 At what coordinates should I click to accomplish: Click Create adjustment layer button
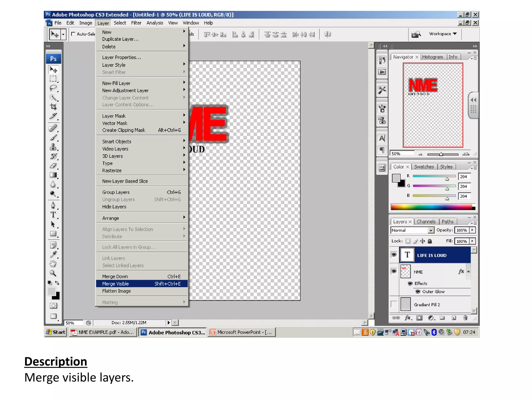click(431, 318)
